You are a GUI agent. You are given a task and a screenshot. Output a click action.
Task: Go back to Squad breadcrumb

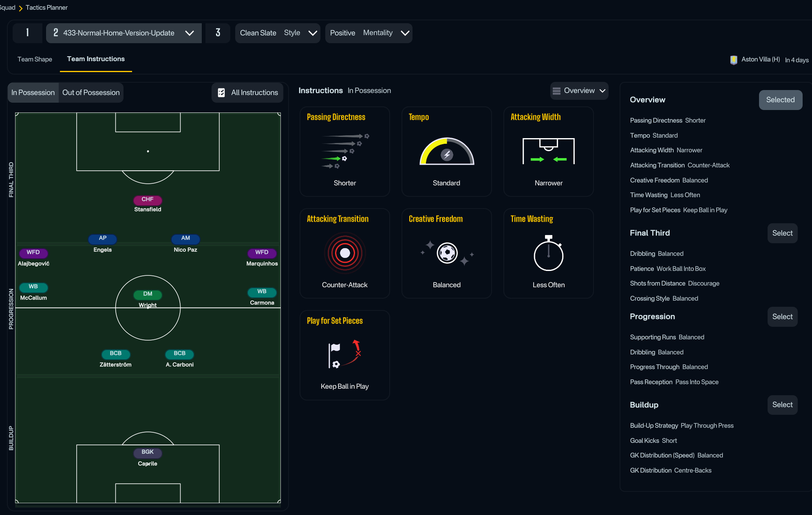(7, 8)
